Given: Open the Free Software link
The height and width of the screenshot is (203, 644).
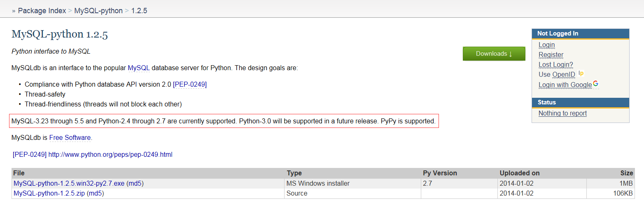Looking at the screenshot, I should point(70,138).
